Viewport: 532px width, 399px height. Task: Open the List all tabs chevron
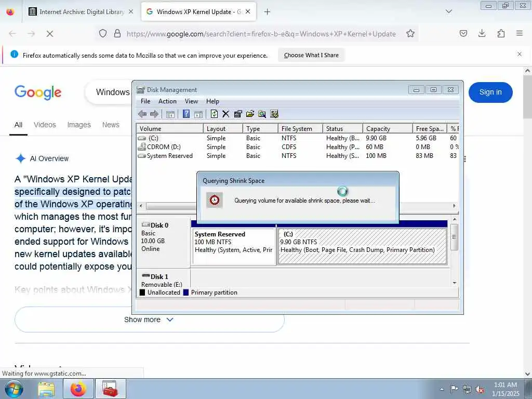449,11
